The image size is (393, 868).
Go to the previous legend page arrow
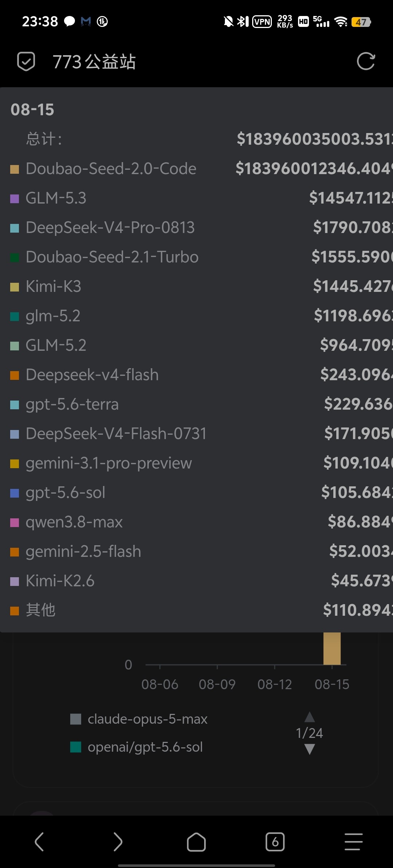point(310,717)
